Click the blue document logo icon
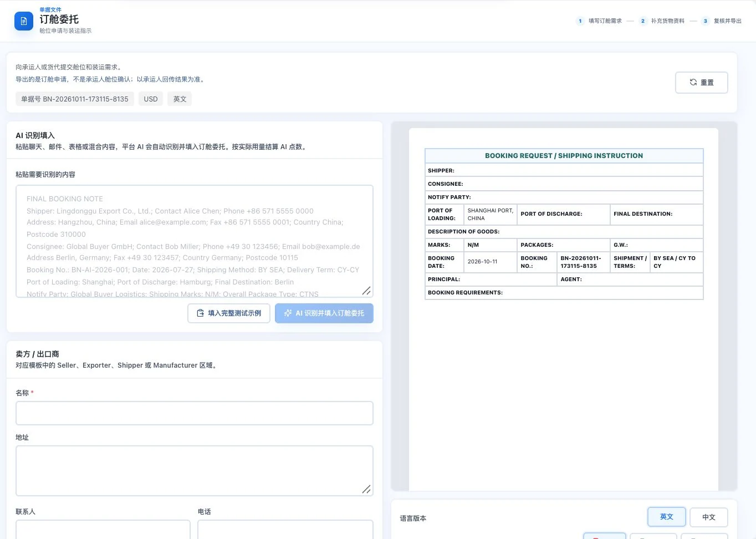This screenshot has height=539, width=756. (x=24, y=21)
